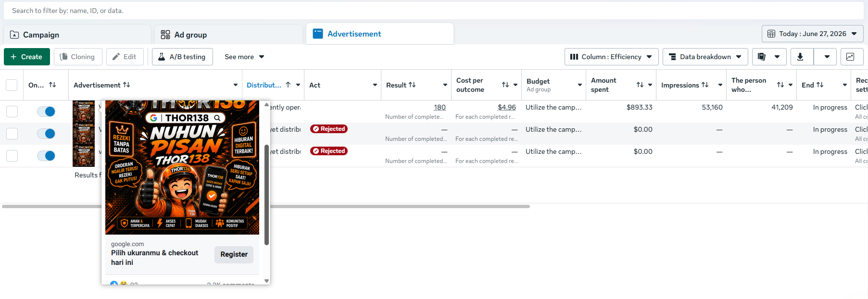Click the Distribution sort up arrow
Screen dimensions: 868x299
[288, 85]
